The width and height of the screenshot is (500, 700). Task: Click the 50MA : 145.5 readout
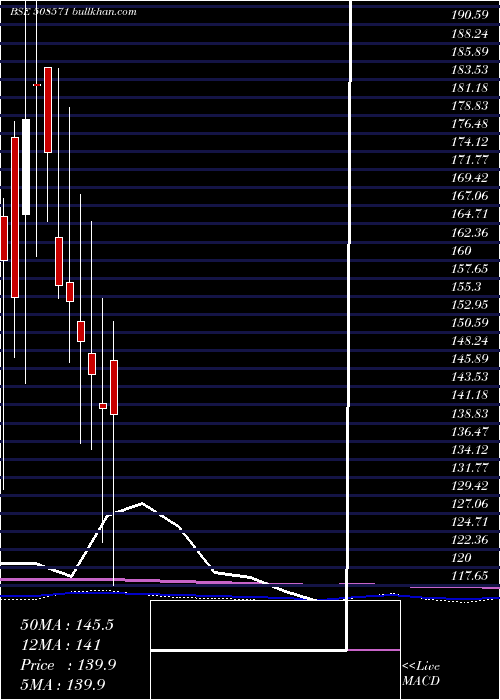pyautogui.click(x=67, y=625)
